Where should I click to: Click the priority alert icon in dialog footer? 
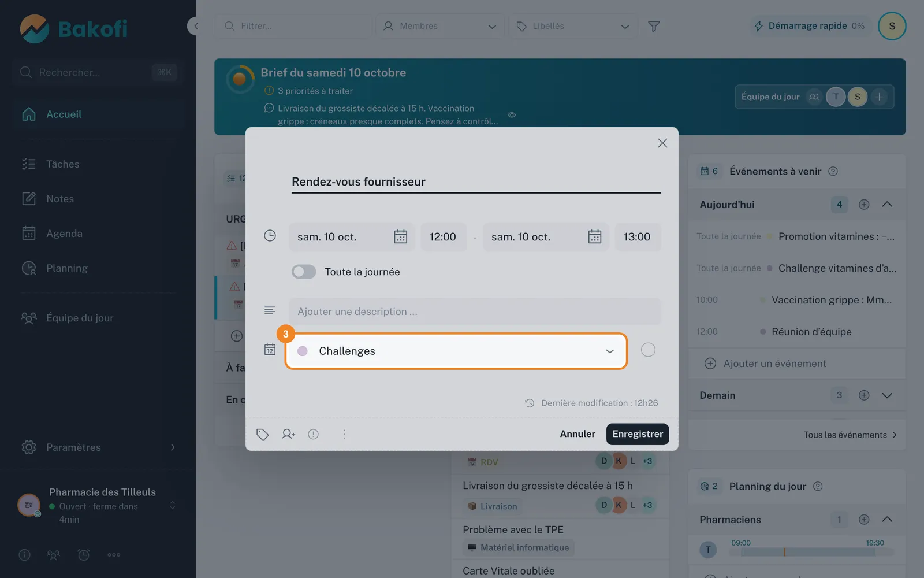(x=313, y=434)
